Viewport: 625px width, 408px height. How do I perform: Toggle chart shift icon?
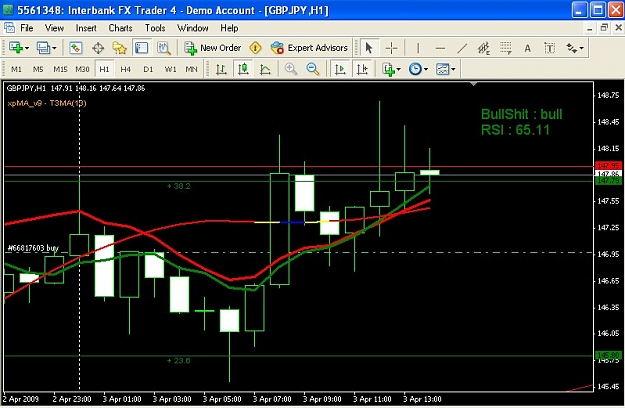pos(362,69)
